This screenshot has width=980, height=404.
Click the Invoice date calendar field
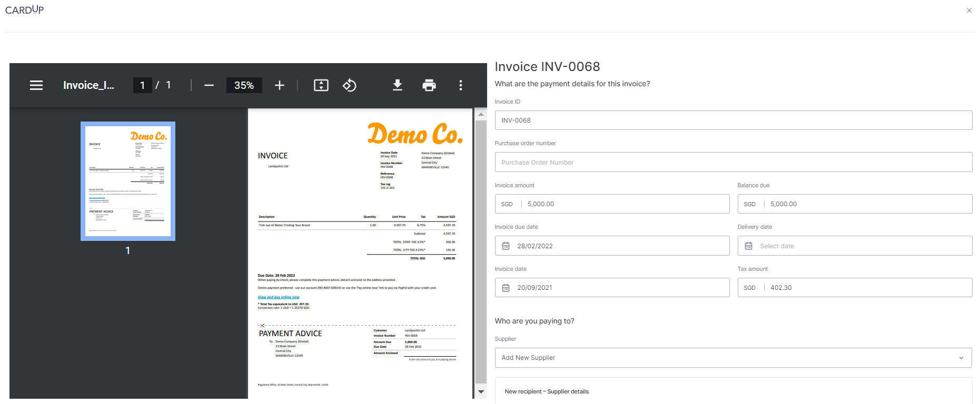[612, 288]
